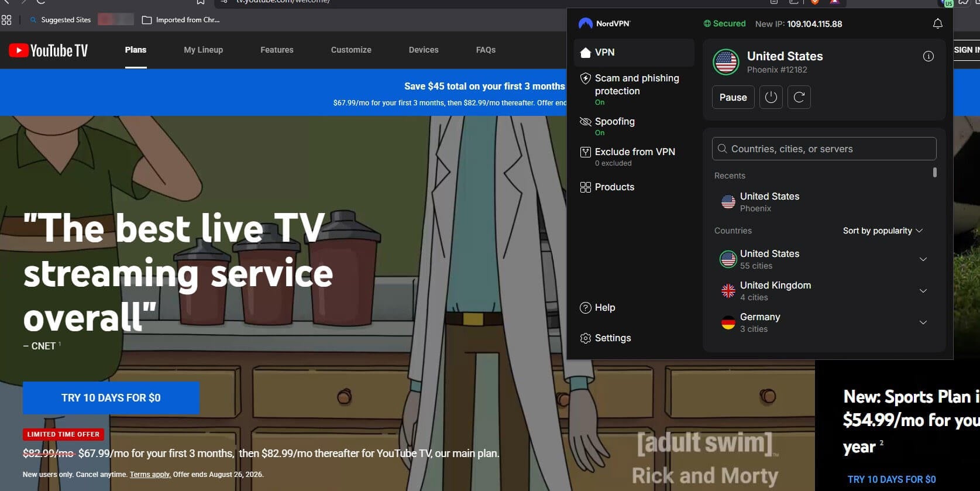Disconnect VPN with the power button
Image resolution: width=980 pixels, height=491 pixels.
pos(771,97)
